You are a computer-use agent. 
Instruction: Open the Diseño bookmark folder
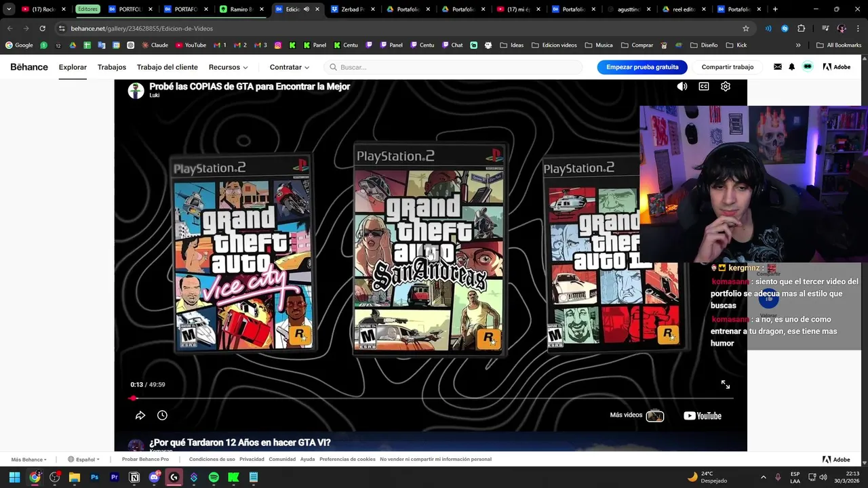(x=704, y=45)
